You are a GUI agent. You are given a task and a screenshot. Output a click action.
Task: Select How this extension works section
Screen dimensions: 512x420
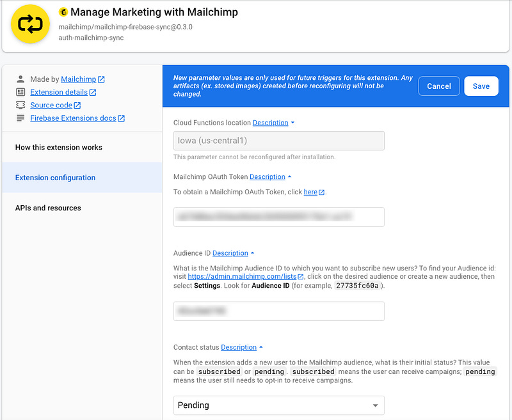tap(83, 148)
